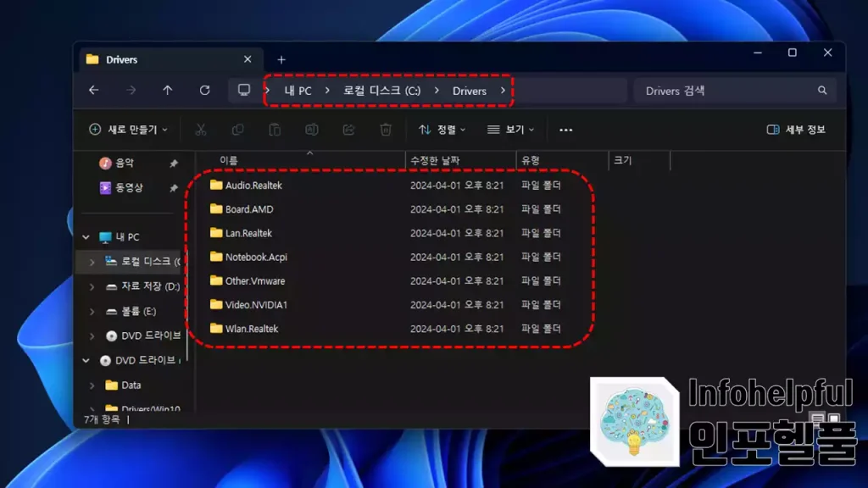Image resolution: width=868 pixels, height=488 pixels.
Task: Select the Audio.Realtek folder
Action: click(x=253, y=186)
